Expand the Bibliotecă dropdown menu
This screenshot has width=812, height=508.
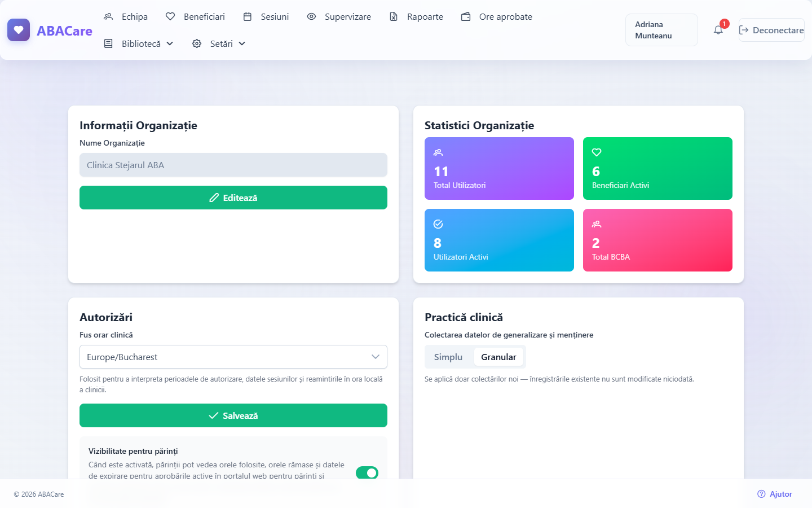coord(139,43)
